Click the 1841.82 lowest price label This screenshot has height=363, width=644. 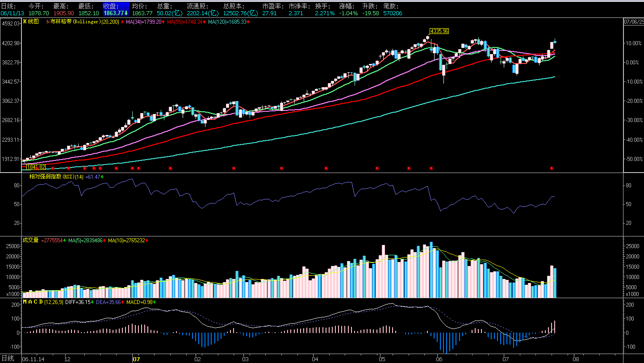[36, 167]
